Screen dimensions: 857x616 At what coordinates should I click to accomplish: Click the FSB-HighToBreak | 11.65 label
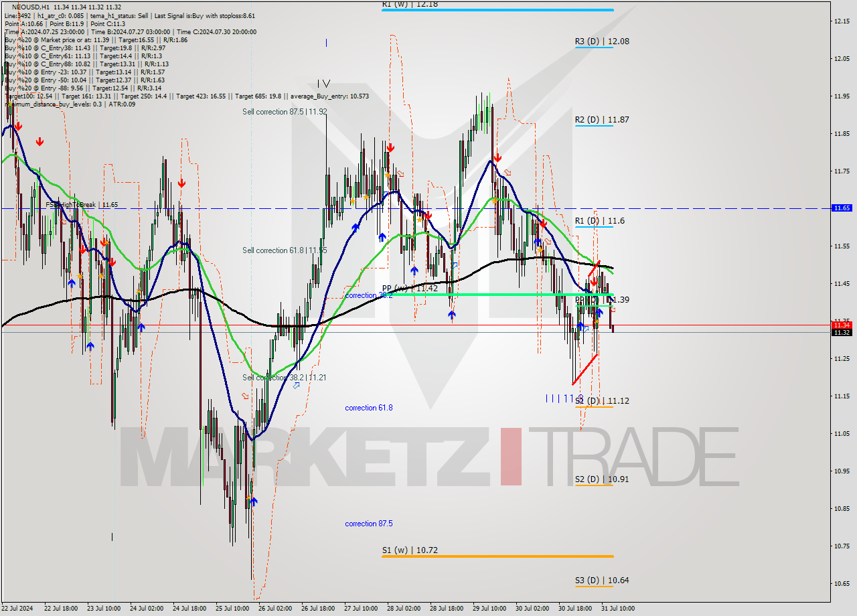pyautogui.click(x=82, y=204)
